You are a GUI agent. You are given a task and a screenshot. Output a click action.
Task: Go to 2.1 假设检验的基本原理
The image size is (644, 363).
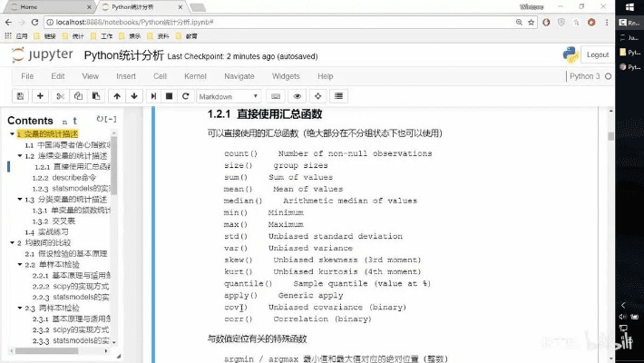[x=65, y=254]
